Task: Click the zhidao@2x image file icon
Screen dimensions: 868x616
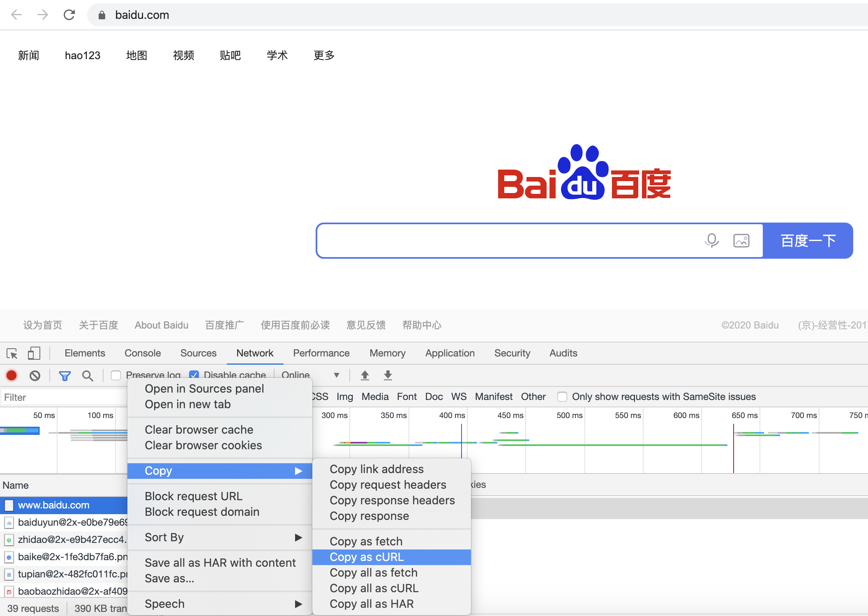Action: point(9,540)
